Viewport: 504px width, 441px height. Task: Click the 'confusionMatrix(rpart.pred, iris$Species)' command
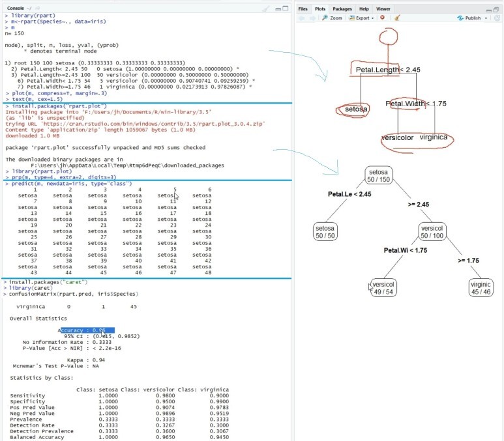[71, 294]
